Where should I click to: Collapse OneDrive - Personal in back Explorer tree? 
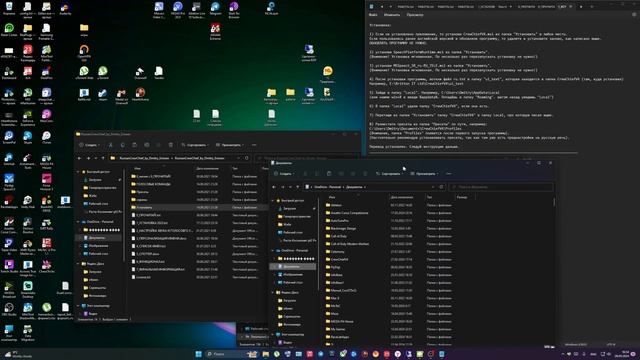(x=78, y=222)
